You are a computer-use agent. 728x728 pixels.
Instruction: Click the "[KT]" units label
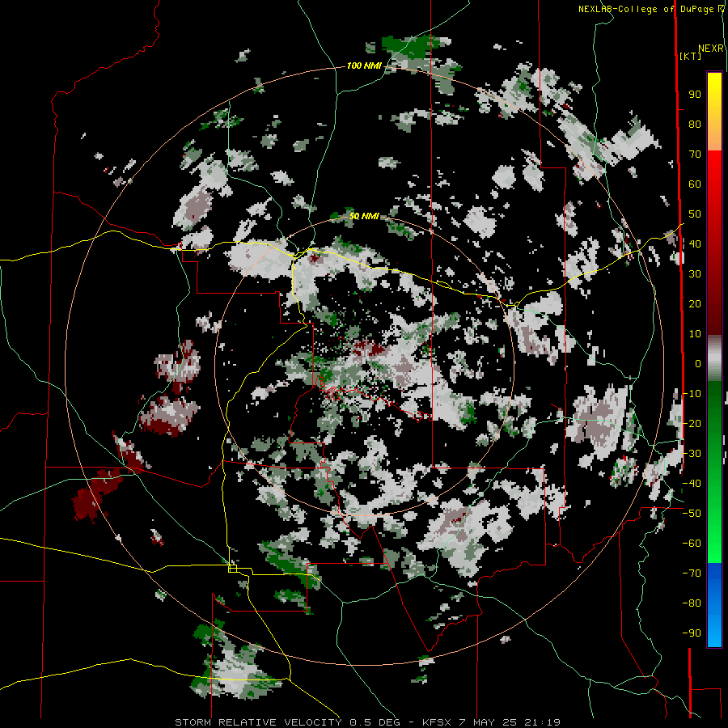pos(691,56)
